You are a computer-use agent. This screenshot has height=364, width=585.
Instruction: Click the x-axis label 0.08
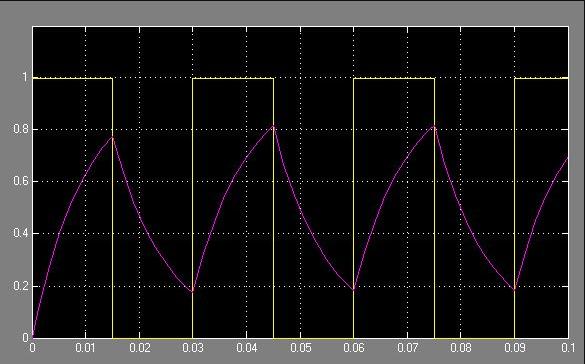(x=461, y=348)
